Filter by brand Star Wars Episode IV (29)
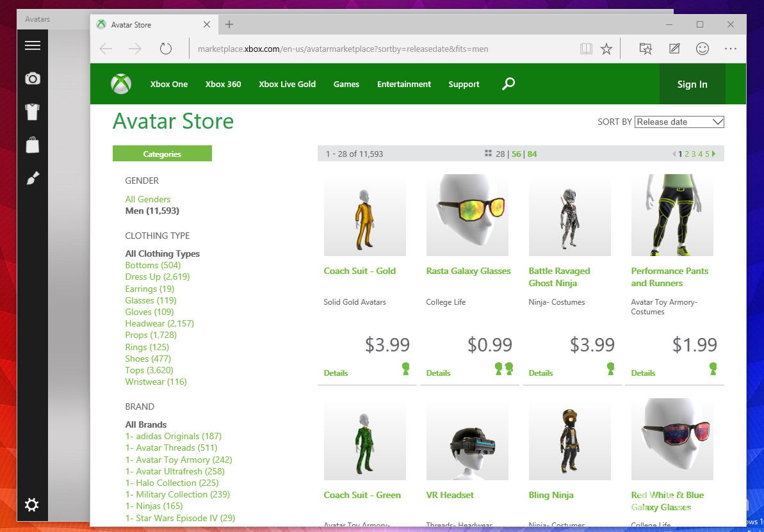 coord(181,518)
